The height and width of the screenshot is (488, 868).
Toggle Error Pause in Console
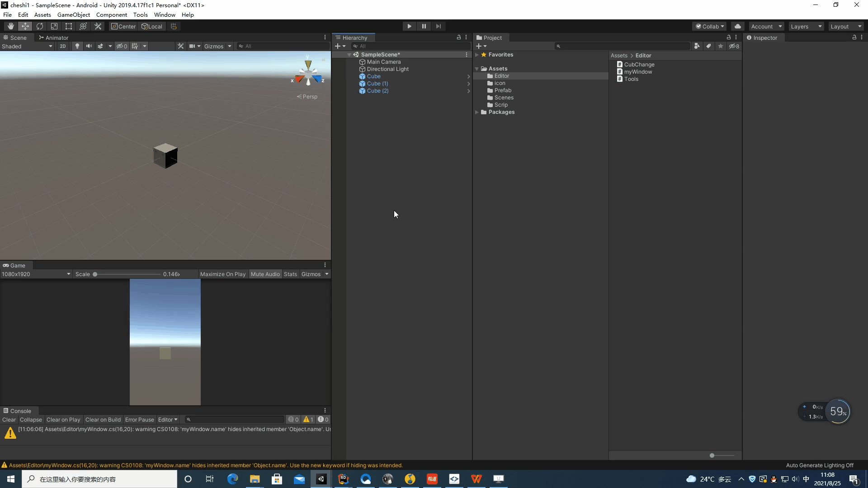[139, 419]
